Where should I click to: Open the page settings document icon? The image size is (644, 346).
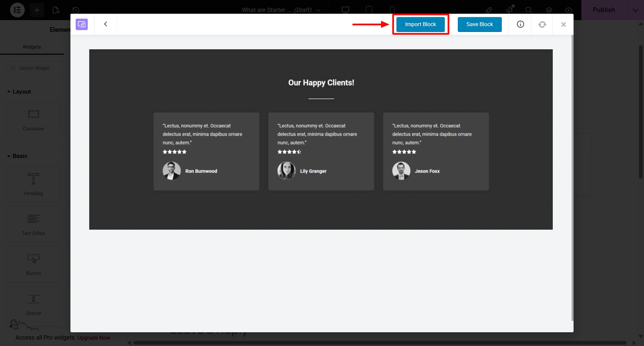point(56,10)
